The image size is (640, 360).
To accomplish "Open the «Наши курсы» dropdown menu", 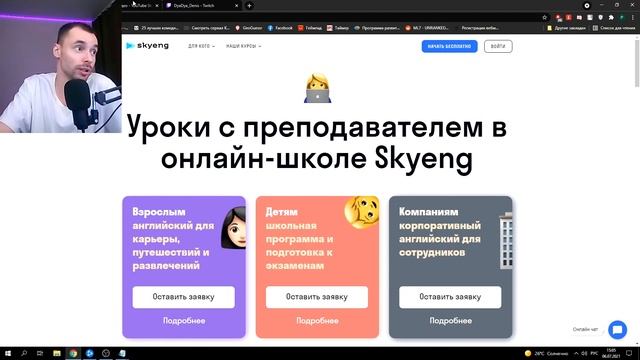I will [243, 46].
